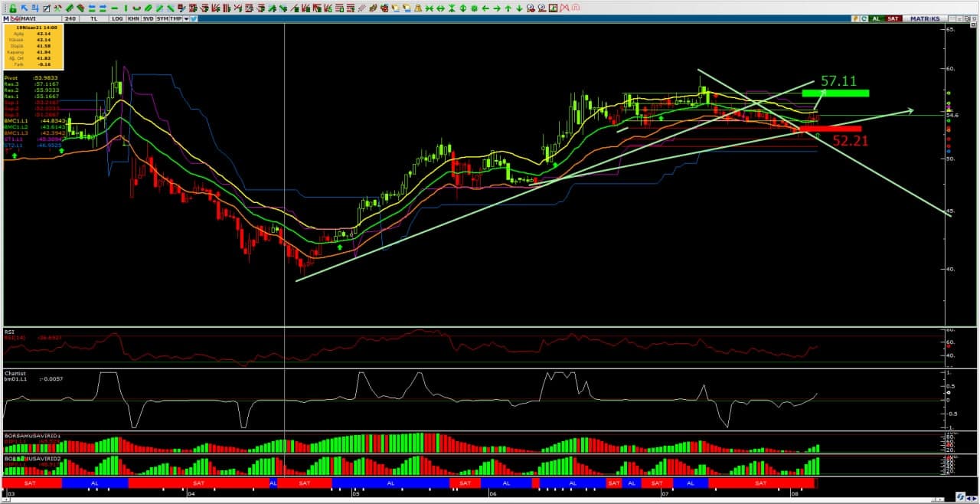Click the green down arrow icon
This screenshot has height=504, width=980.
(519, 8)
